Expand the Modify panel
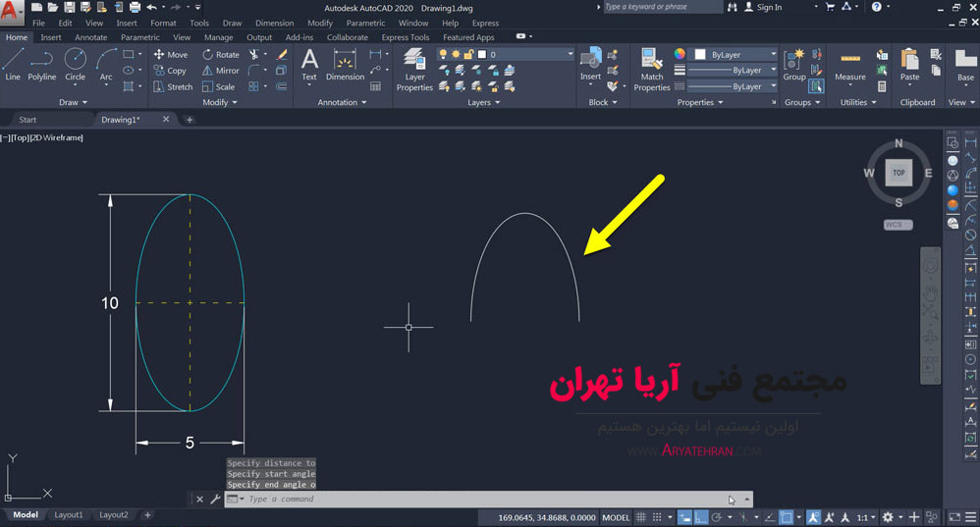980x527 pixels. point(219,102)
